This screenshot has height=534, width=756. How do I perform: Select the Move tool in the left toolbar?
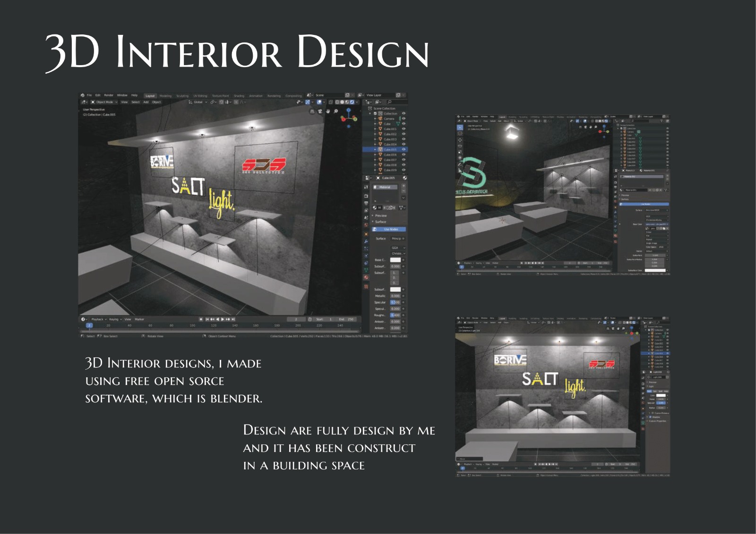(x=460, y=140)
